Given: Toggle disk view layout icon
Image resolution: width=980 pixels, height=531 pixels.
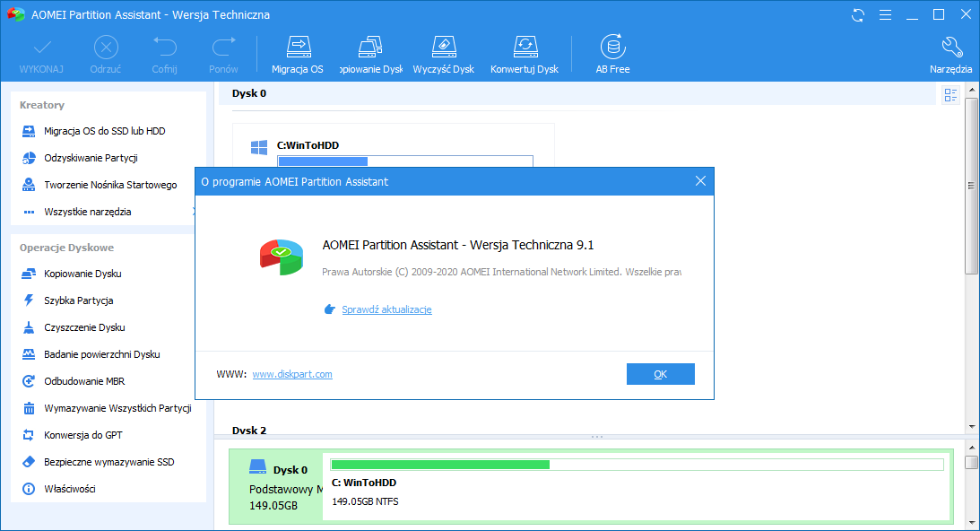Looking at the screenshot, I should (x=950, y=95).
